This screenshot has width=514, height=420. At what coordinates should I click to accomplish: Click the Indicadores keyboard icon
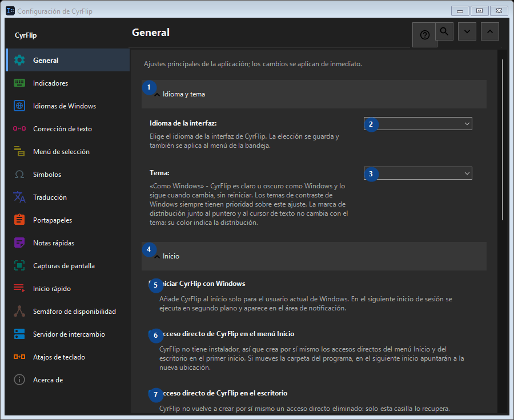[19, 83]
